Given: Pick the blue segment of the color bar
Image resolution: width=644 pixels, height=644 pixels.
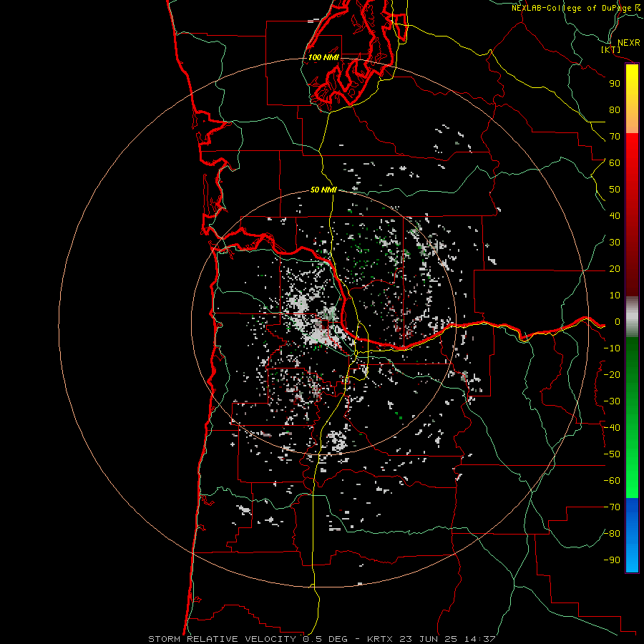Looking at the screenshot, I should point(632,535).
